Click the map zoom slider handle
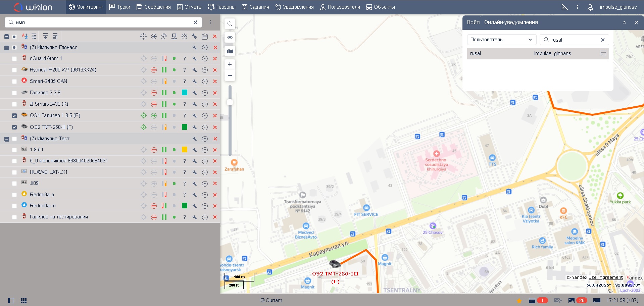Image resolution: width=644 pixels, height=306 pixels. pos(230,102)
